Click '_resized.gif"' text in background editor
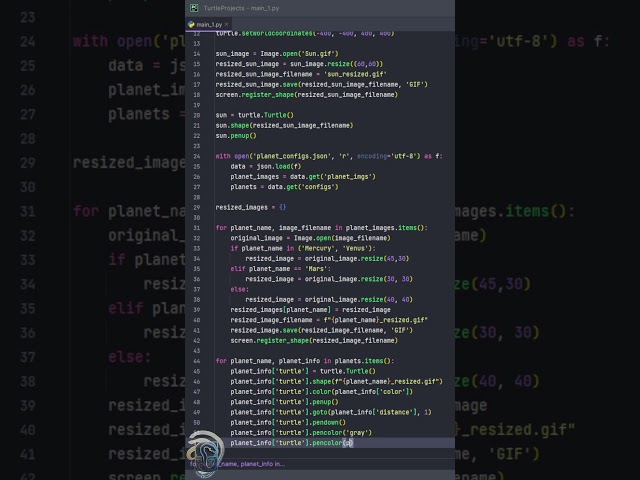Screen dimensions: 640x480 (x=520, y=430)
